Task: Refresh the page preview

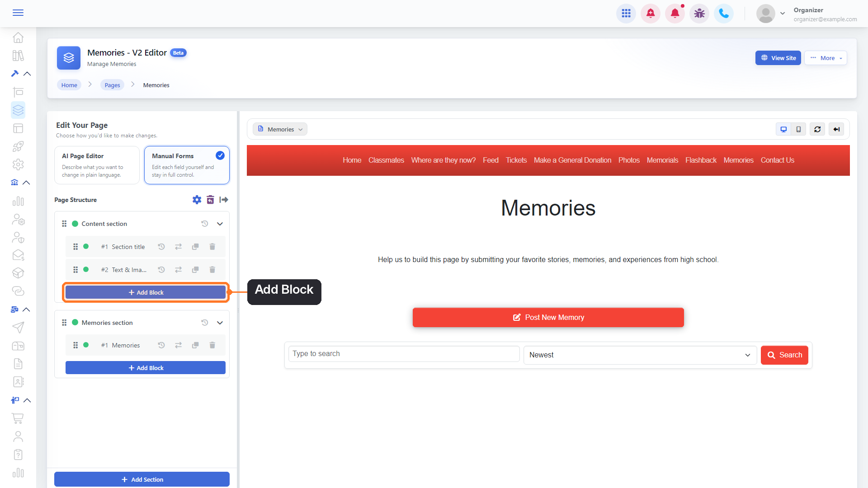Action: pyautogui.click(x=817, y=129)
